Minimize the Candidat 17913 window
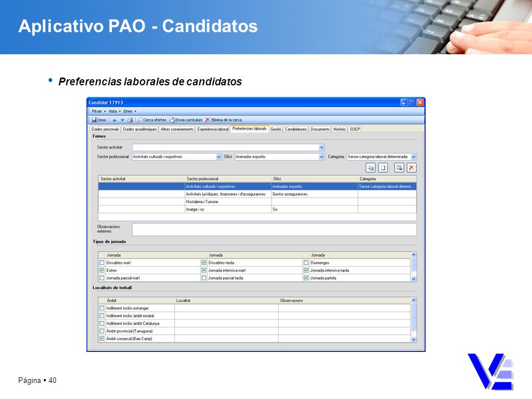This screenshot has width=532, height=399. tap(404, 103)
